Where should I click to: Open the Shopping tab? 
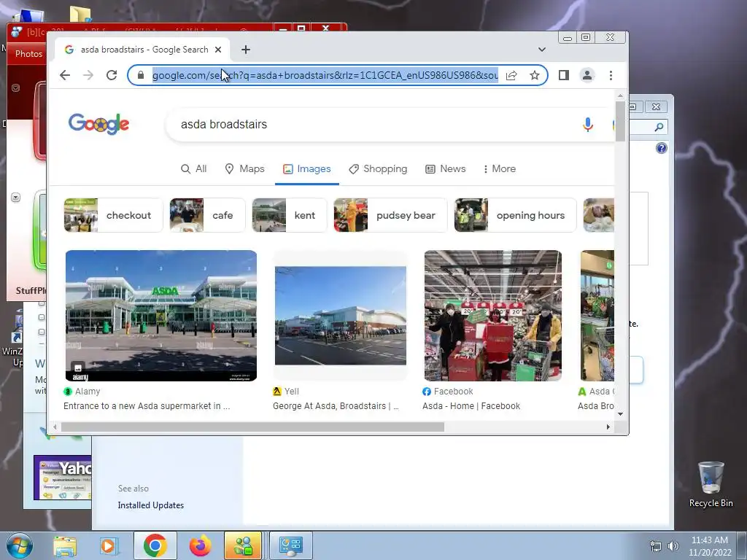point(379,168)
